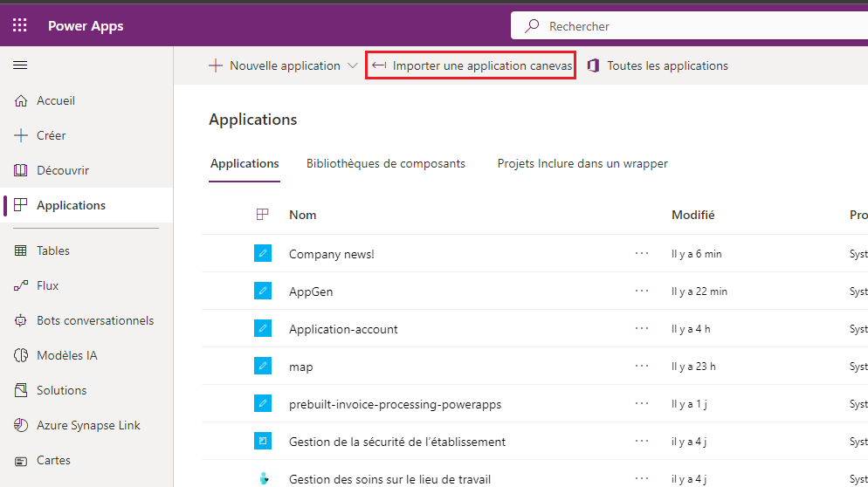The width and height of the screenshot is (868, 487).
Task: Open Créer in the left navigation
Action: click(52, 135)
